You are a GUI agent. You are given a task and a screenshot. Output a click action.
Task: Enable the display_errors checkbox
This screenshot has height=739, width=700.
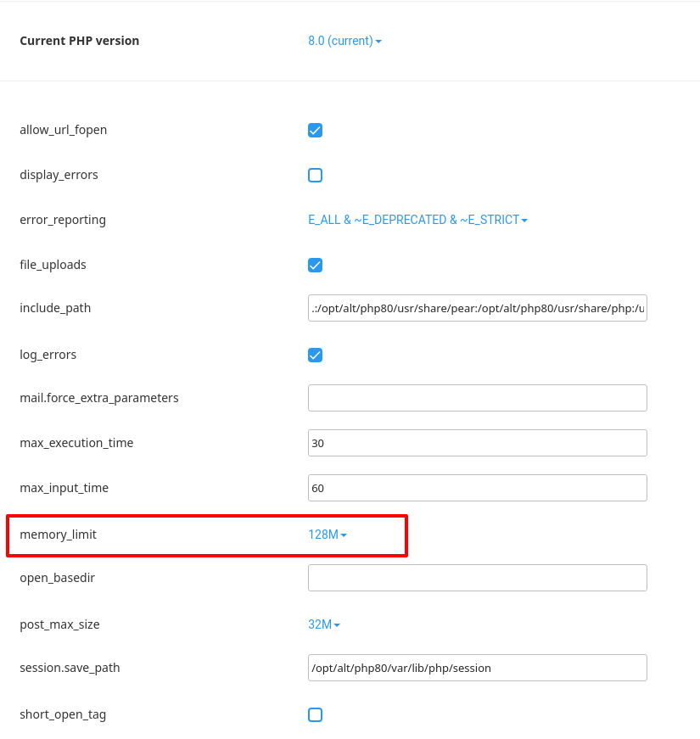[315, 175]
